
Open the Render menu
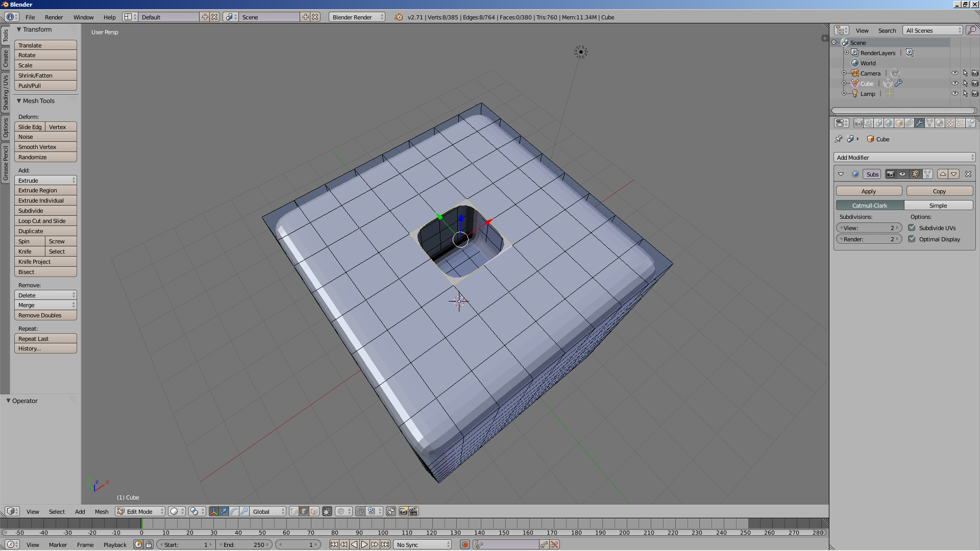[54, 17]
